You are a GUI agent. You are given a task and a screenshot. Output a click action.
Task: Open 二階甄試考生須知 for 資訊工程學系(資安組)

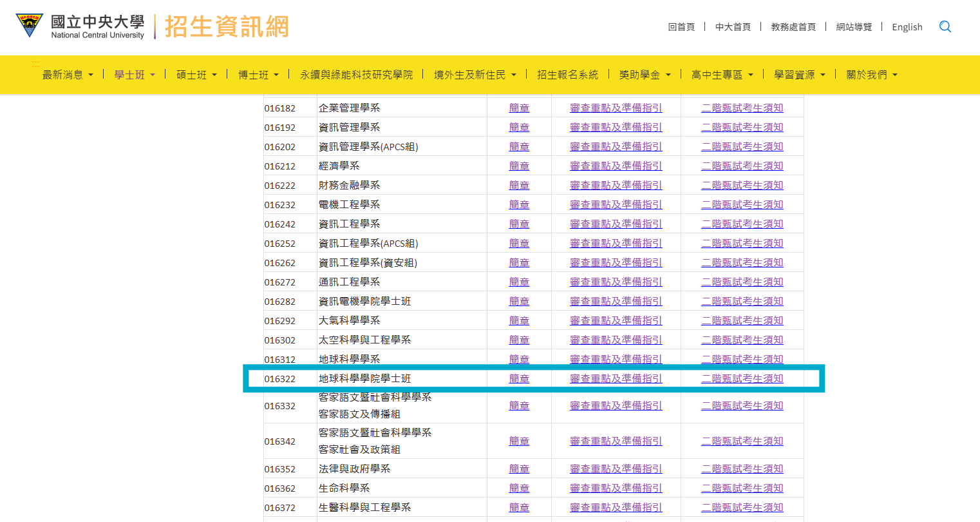click(x=742, y=263)
